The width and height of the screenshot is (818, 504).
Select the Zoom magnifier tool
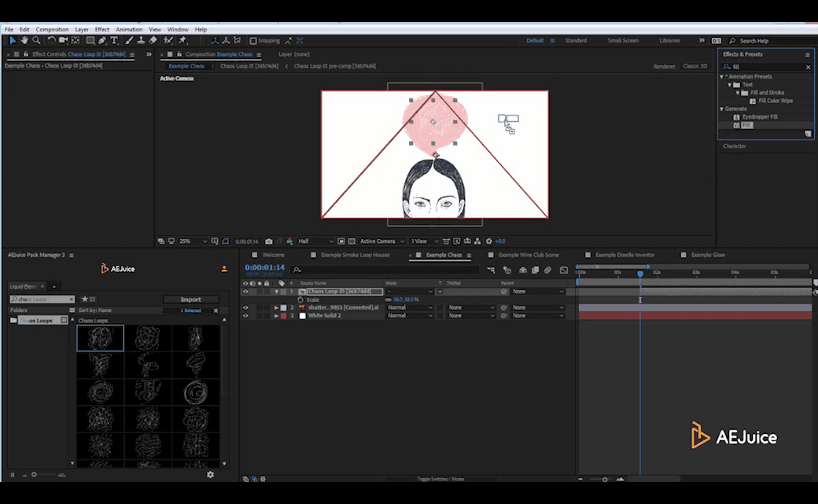pyautogui.click(x=36, y=40)
